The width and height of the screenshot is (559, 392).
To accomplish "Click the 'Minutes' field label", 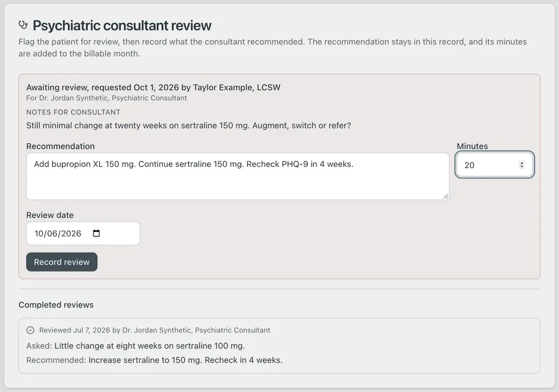I will (x=472, y=146).
